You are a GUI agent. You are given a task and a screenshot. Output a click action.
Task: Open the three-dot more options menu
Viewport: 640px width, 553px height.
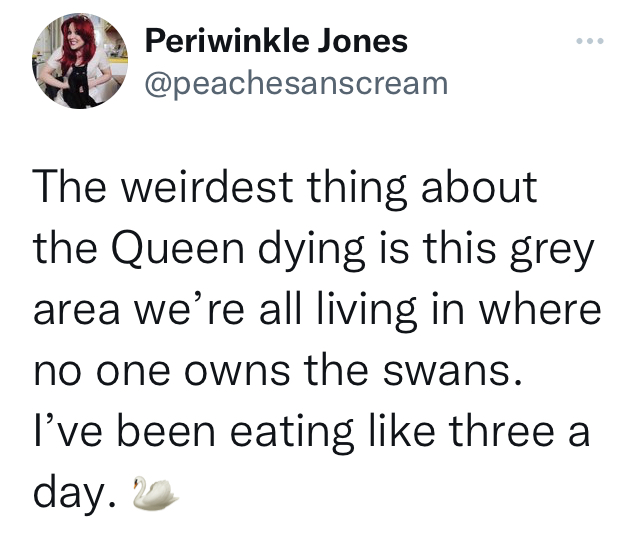coord(593,43)
